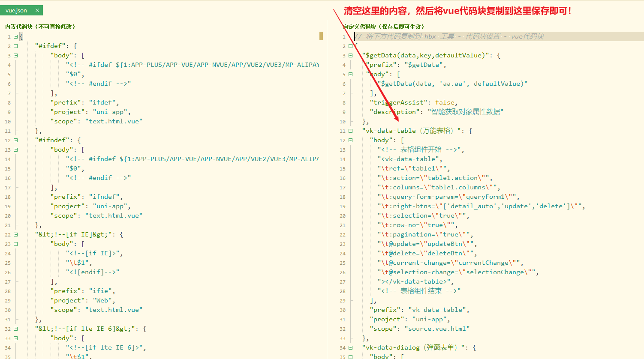644x359 pixels.
Task: Click the ":pagination=\"true\"" line
Action: point(425,234)
